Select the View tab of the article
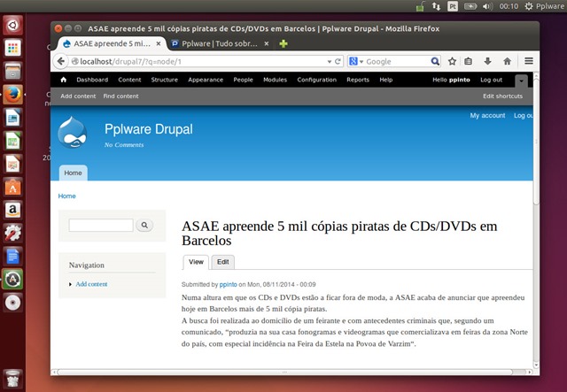567x392 pixels. (196, 262)
